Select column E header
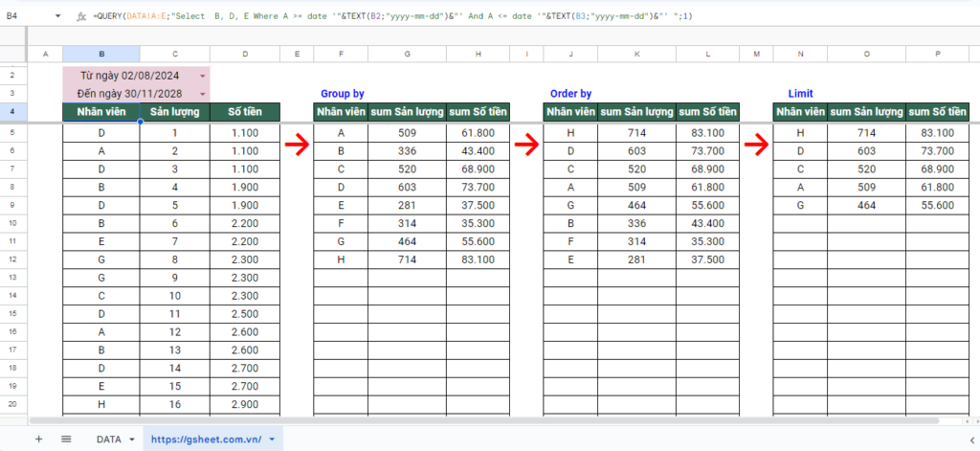The height and width of the screenshot is (451, 980). coord(297,55)
